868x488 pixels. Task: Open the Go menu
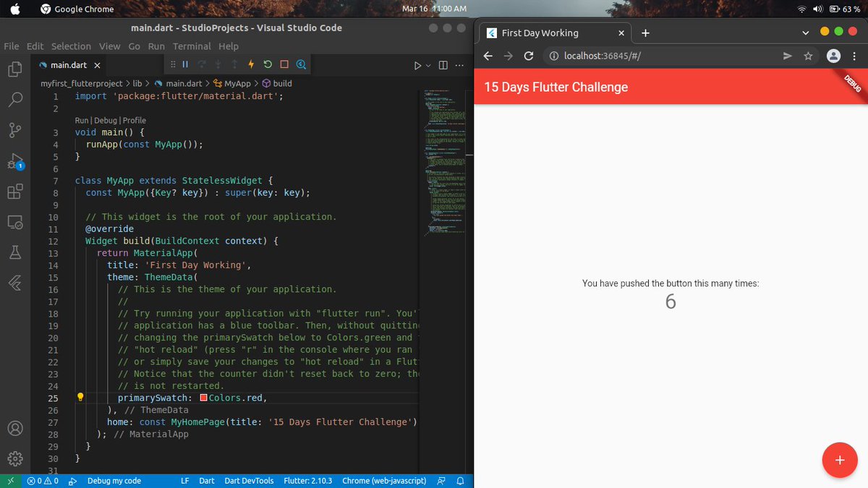(135, 46)
